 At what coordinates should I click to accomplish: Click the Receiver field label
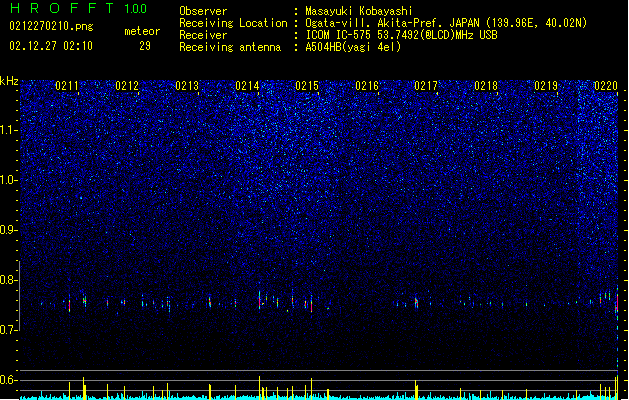point(203,35)
